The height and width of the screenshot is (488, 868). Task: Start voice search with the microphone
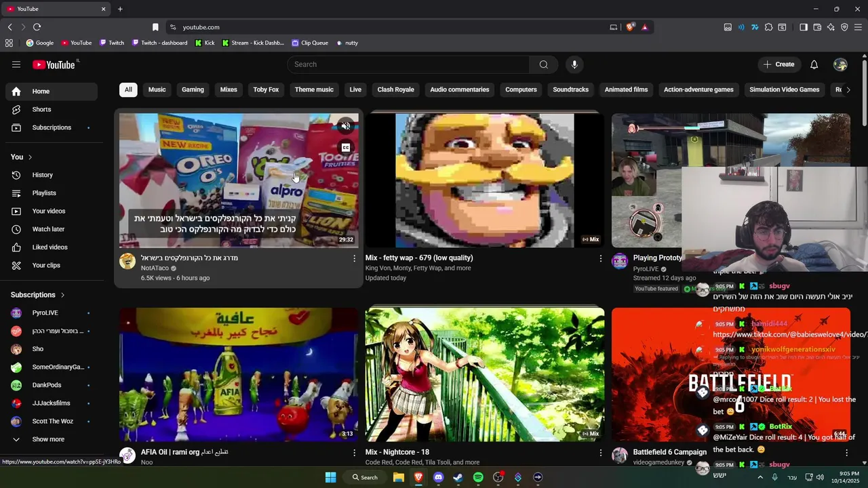coord(574,64)
